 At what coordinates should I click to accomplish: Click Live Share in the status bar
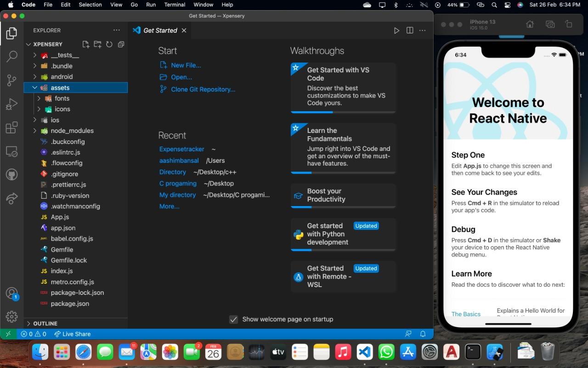click(72, 334)
